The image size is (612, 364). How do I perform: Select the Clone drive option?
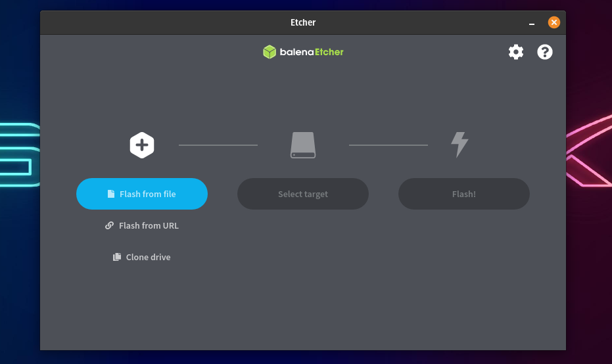[x=142, y=257]
